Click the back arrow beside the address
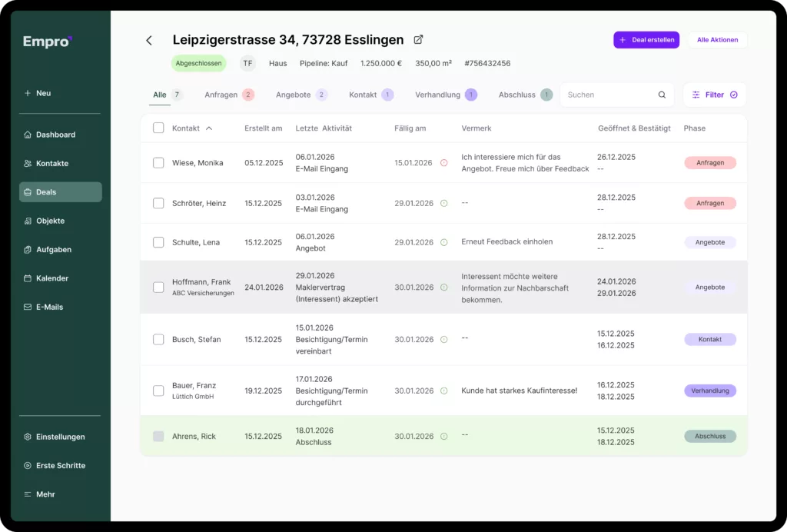The width and height of the screenshot is (787, 532). click(x=149, y=41)
